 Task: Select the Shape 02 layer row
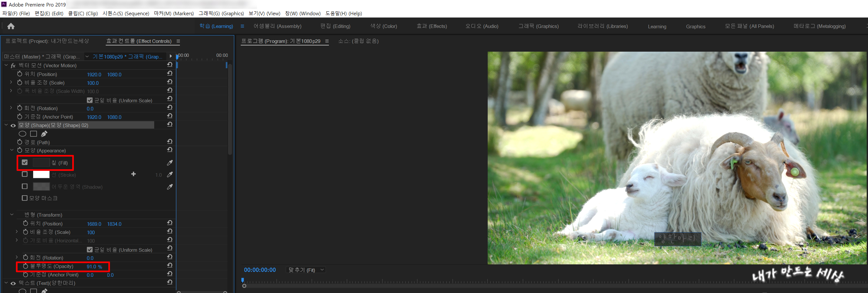pos(86,125)
